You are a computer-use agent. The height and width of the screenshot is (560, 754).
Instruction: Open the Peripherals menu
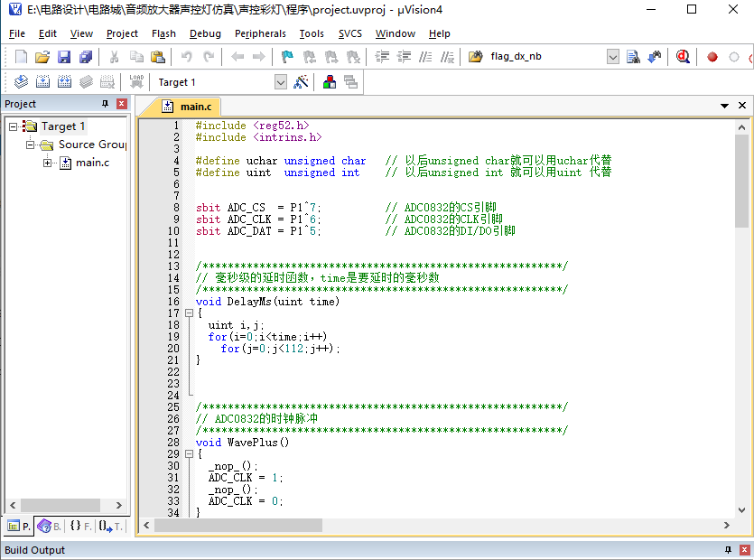coord(260,33)
